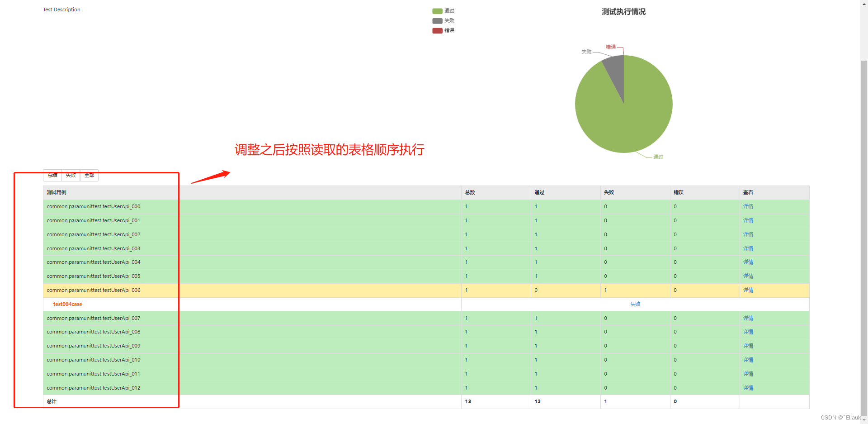Image resolution: width=868 pixels, height=424 pixels.
Task: Open 详情 for testUserApi_004 row
Action: [748, 262]
